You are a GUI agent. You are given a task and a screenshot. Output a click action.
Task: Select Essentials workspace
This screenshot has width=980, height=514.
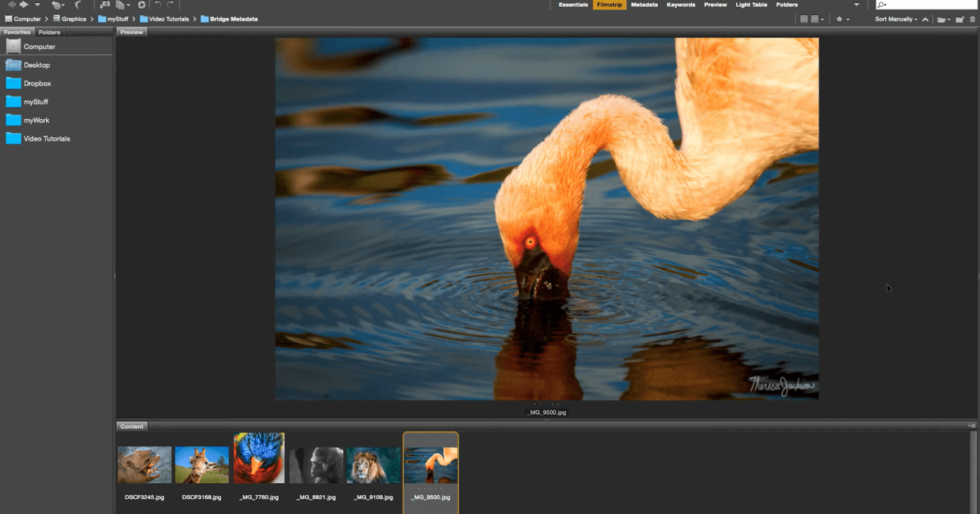point(573,5)
